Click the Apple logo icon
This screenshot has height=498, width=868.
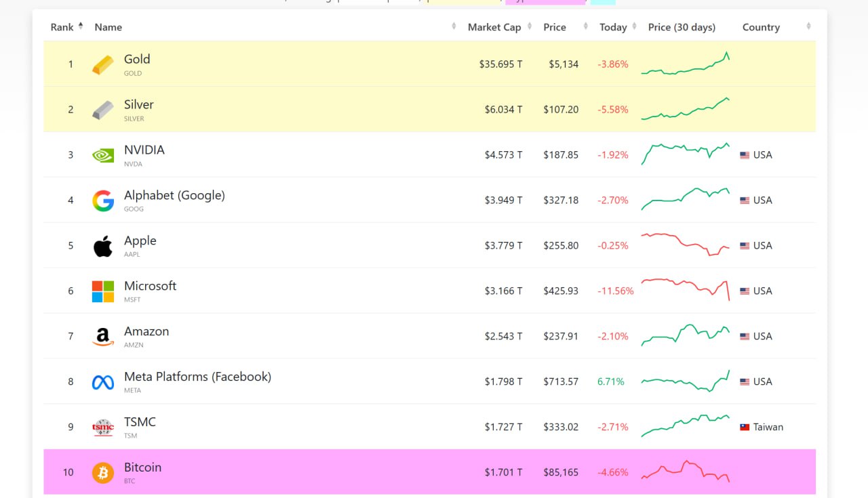click(x=103, y=246)
